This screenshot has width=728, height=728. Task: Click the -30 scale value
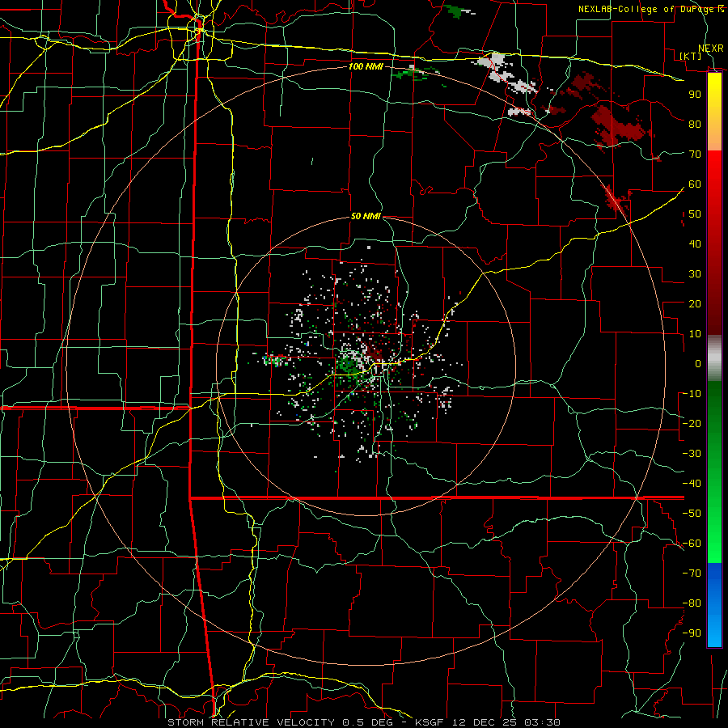[x=692, y=454]
